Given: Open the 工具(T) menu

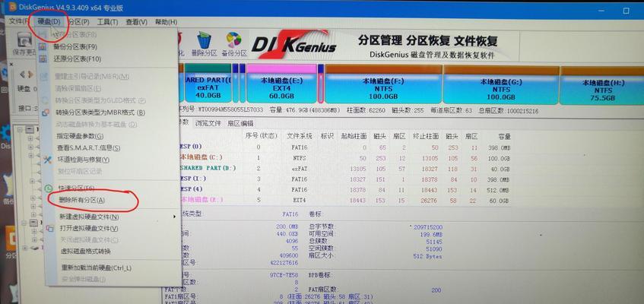Looking at the screenshot, I should tap(108, 22).
